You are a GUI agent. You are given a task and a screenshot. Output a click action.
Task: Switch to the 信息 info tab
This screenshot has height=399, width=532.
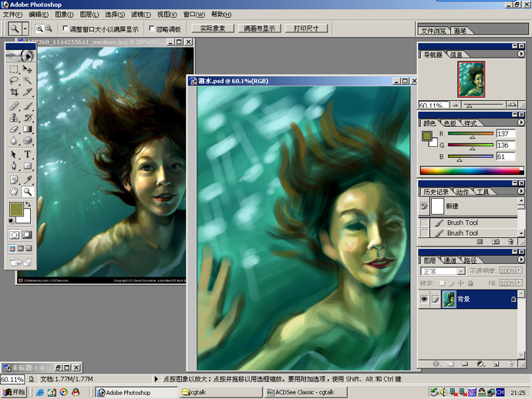[456, 55]
